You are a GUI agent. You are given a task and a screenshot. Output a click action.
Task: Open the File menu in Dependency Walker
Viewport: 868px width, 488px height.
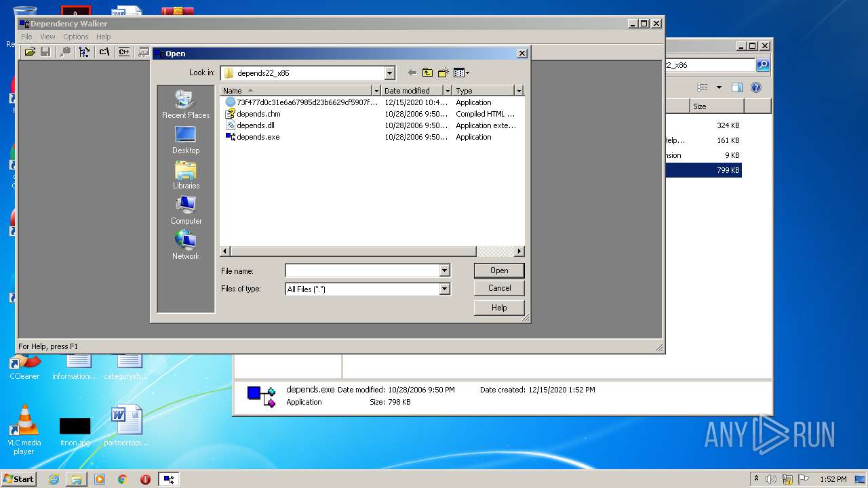(26, 37)
